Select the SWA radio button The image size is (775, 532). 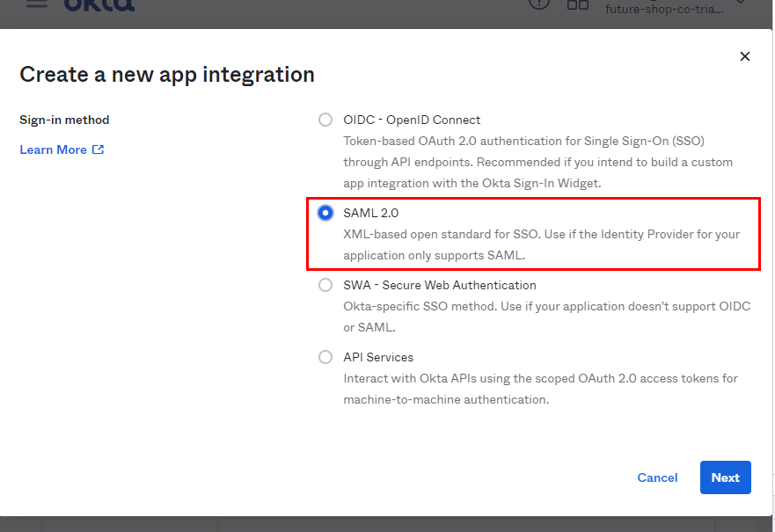pos(325,285)
